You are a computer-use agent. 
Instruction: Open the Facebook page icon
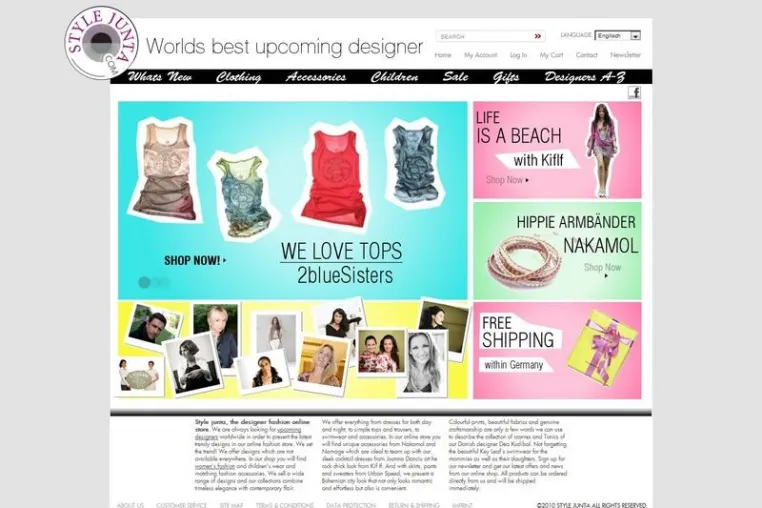[634, 92]
